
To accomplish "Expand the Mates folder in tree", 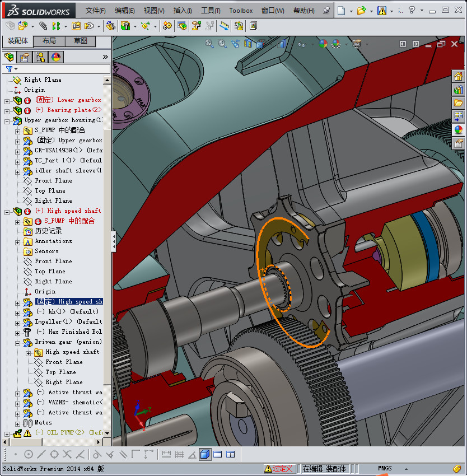I will pyautogui.click(x=17, y=423).
